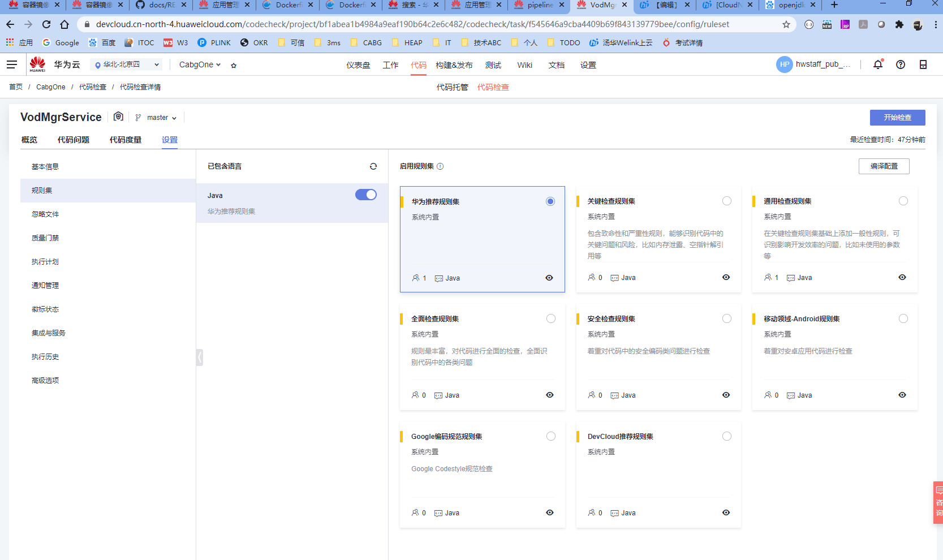Open 代码检查 in the breadcrumb

tap(93, 87)
